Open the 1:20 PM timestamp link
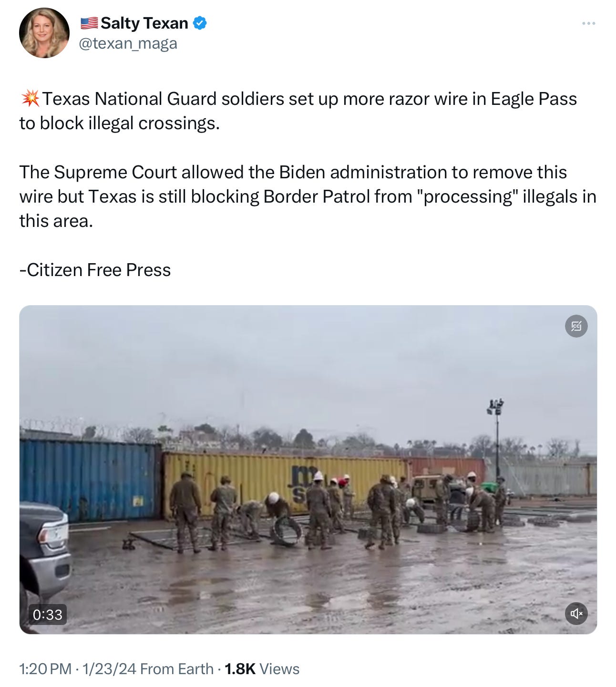Screen dimensions: 616x687 click(45, 669)
